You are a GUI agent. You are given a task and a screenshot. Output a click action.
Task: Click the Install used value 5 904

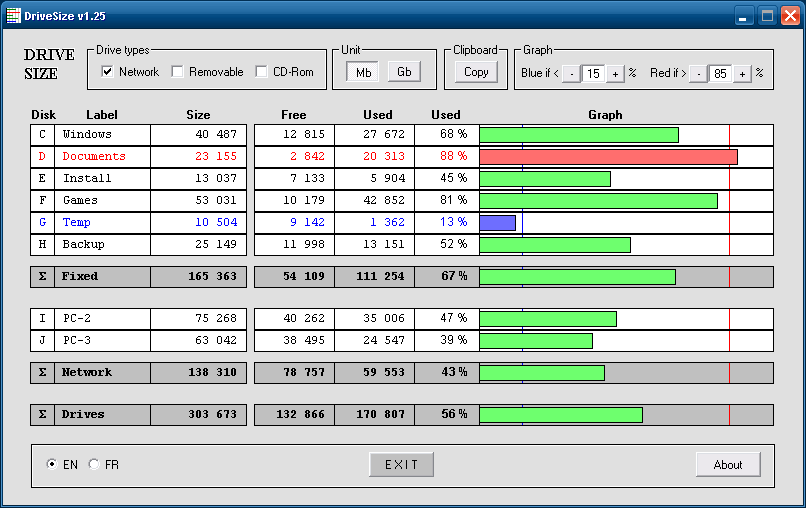[388, 178]
